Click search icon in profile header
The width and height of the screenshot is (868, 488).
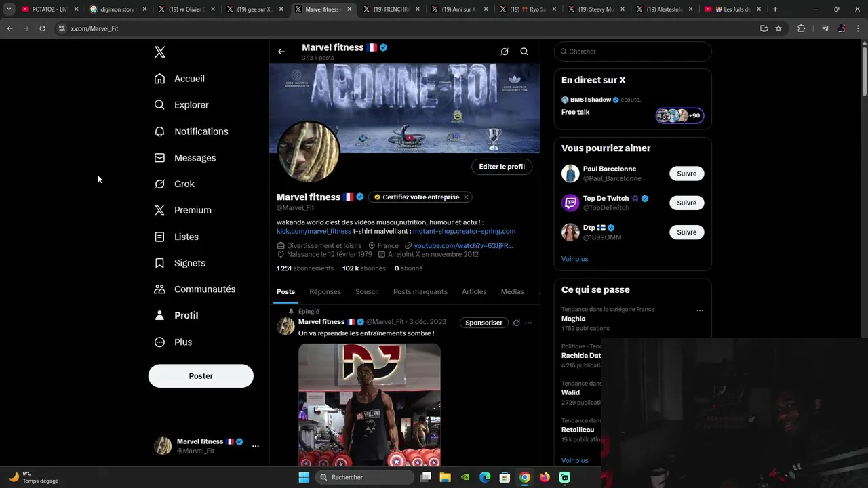pyautogui.click(x=524, y=52)
